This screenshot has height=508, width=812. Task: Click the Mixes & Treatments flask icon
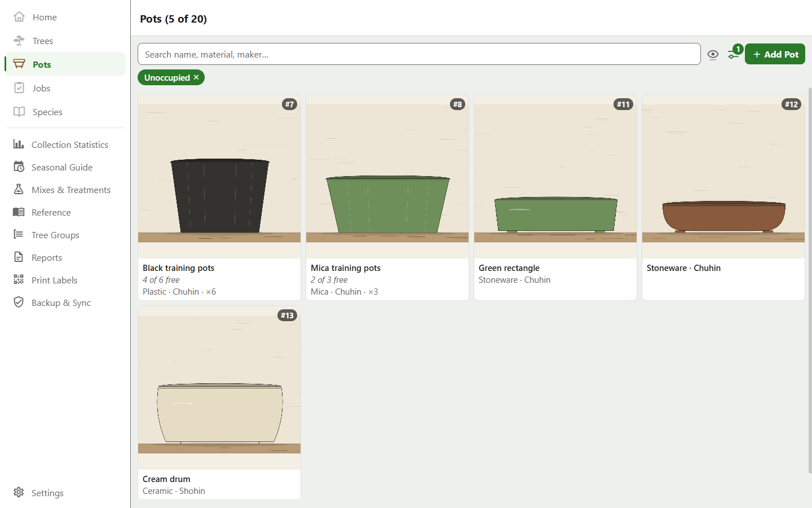coord(19,190)
